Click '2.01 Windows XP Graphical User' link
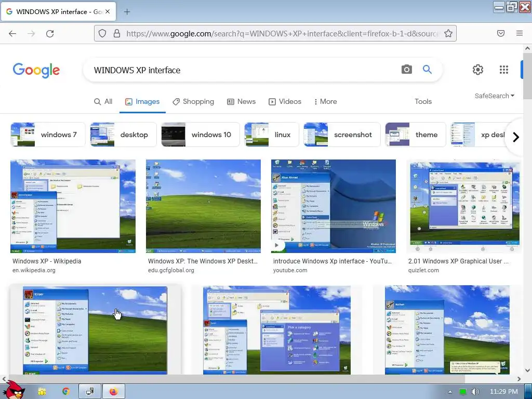532x399 pixels. [458, 261]
